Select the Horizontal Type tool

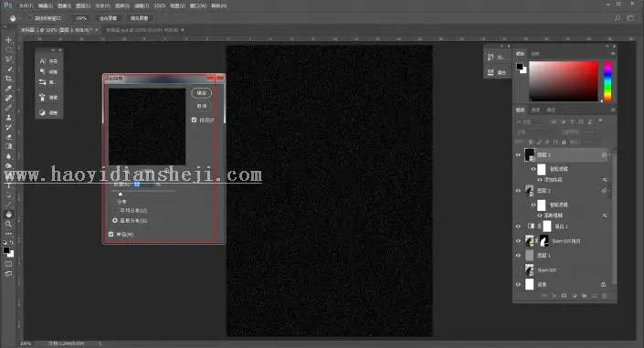tap(8, 185)
